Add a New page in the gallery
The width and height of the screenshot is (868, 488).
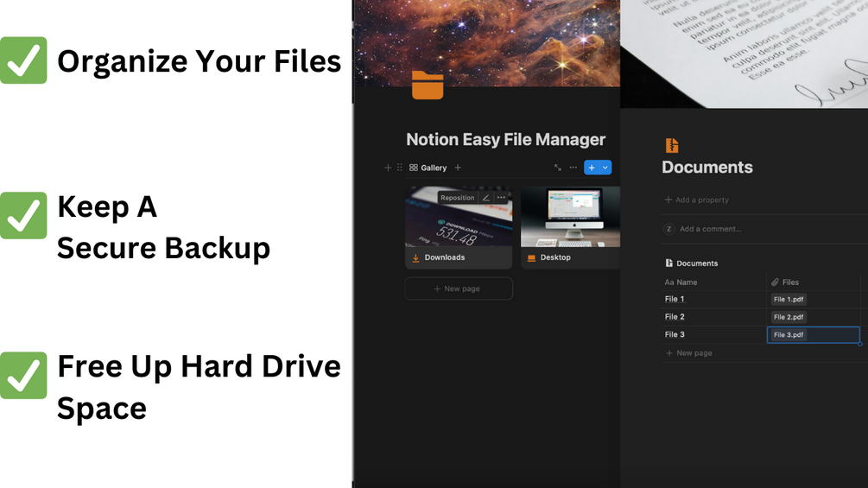click(x=459, y=288)
